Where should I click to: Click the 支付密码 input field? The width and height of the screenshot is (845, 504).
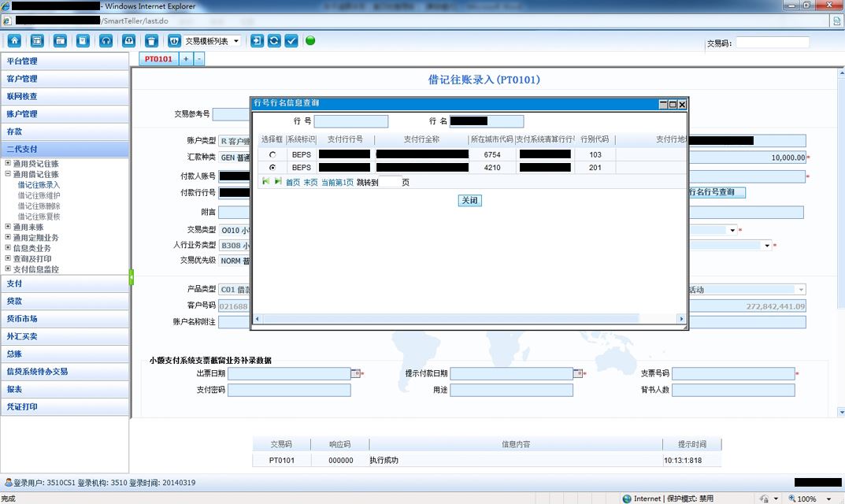pyautogui.click(x=289, y=390)
